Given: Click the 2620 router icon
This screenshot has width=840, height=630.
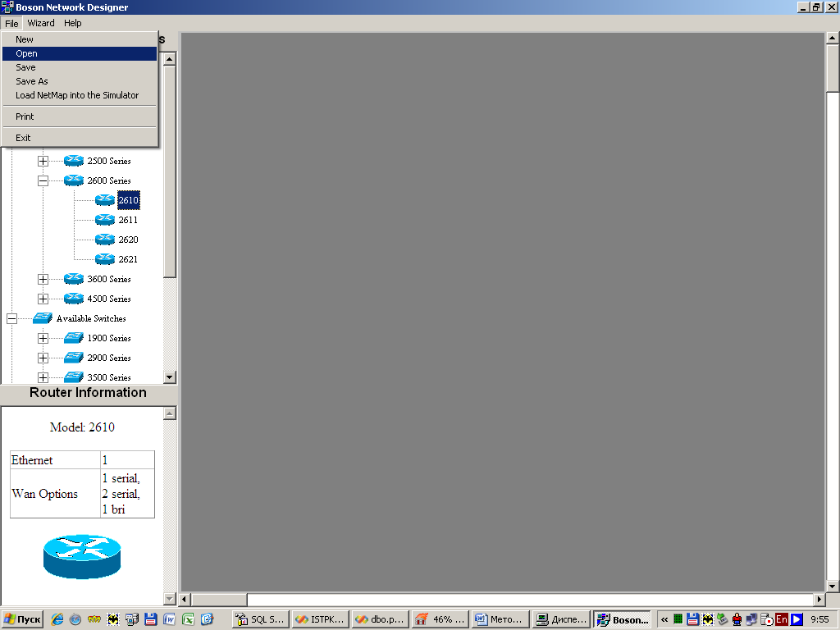Looking at the screenshot, I should [105, 240].
